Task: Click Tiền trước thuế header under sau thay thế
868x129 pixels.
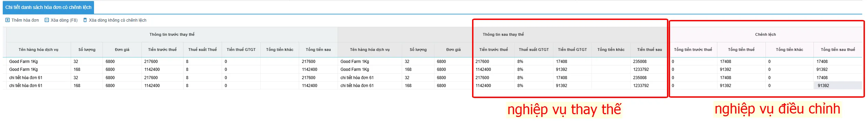Action: pos(494,50)
